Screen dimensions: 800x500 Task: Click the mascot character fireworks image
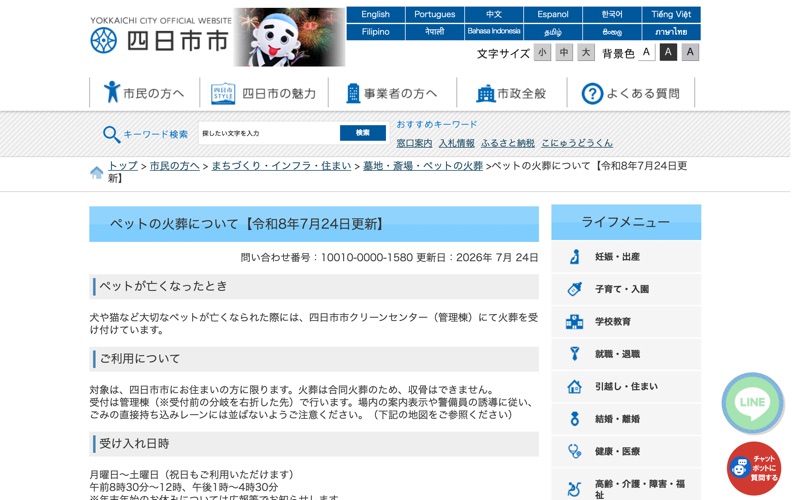pyautogui.click(x=289, y=37)
